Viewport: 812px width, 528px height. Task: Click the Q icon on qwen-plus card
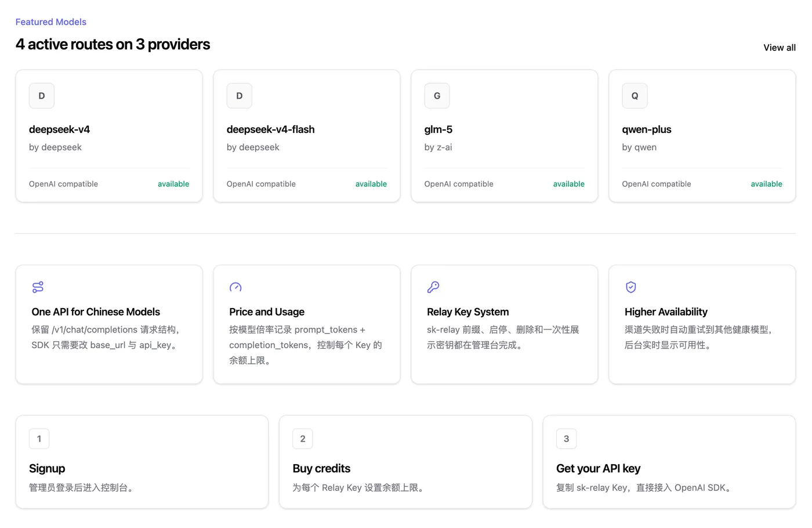point(635,96)
